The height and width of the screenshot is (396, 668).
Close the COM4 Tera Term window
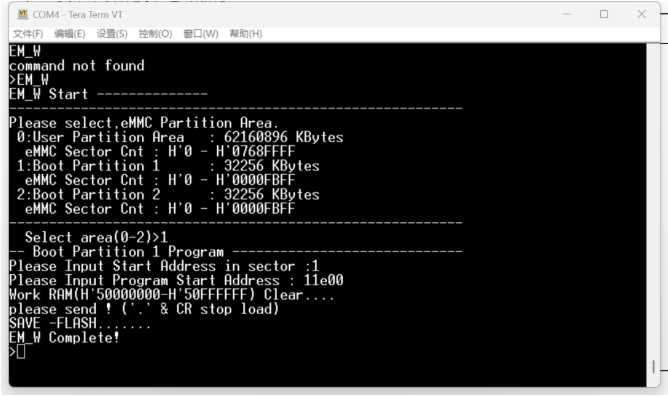pyautogui.click(x=642, y=14)
